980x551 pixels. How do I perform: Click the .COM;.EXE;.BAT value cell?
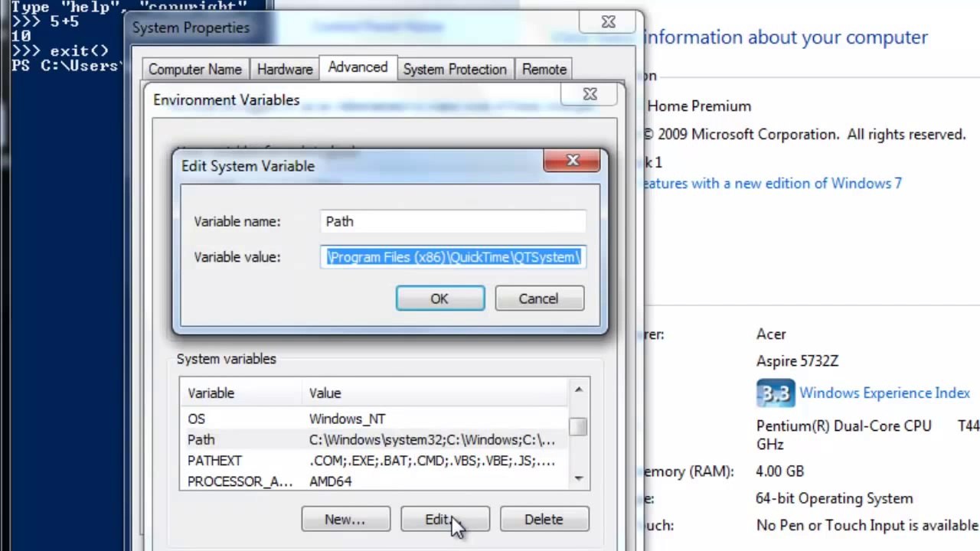[432, 461]
